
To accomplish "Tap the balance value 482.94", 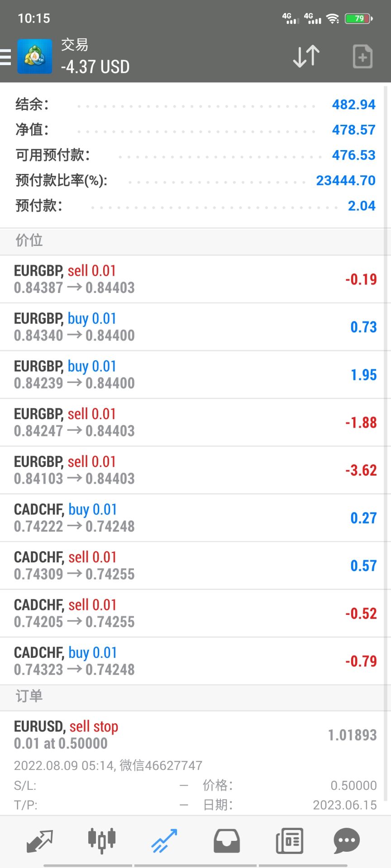I will pos(353,105).
